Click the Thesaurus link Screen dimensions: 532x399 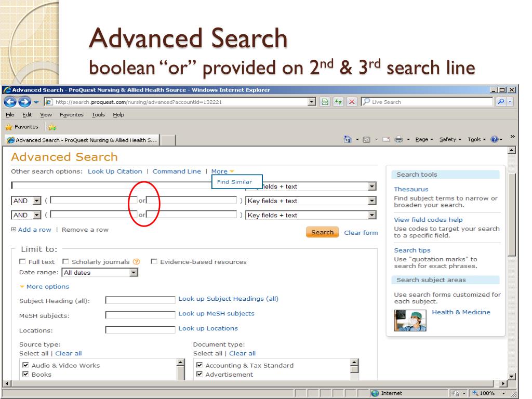[x=411, y=189]
